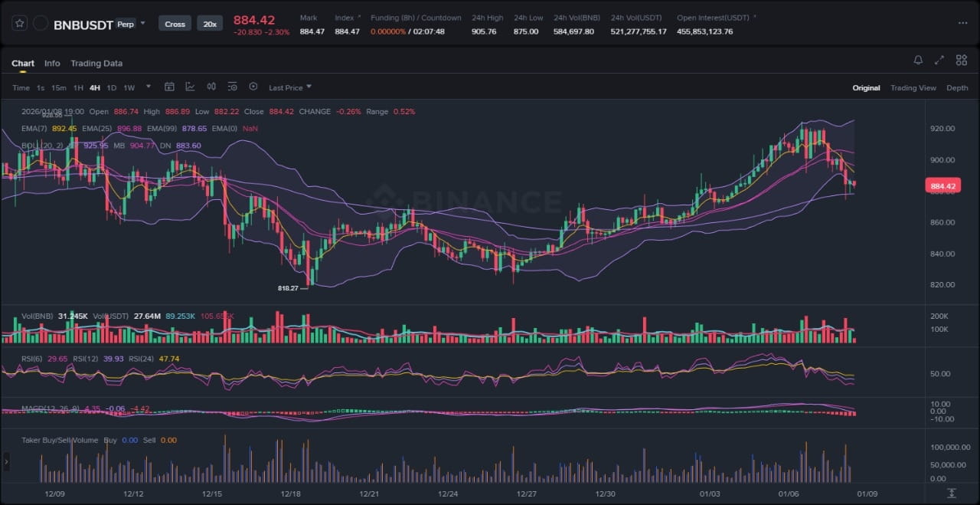Open the technical indicators icon
Viewport: 980px width, 505px height.
pyautogui.click(x=190, y=87)
